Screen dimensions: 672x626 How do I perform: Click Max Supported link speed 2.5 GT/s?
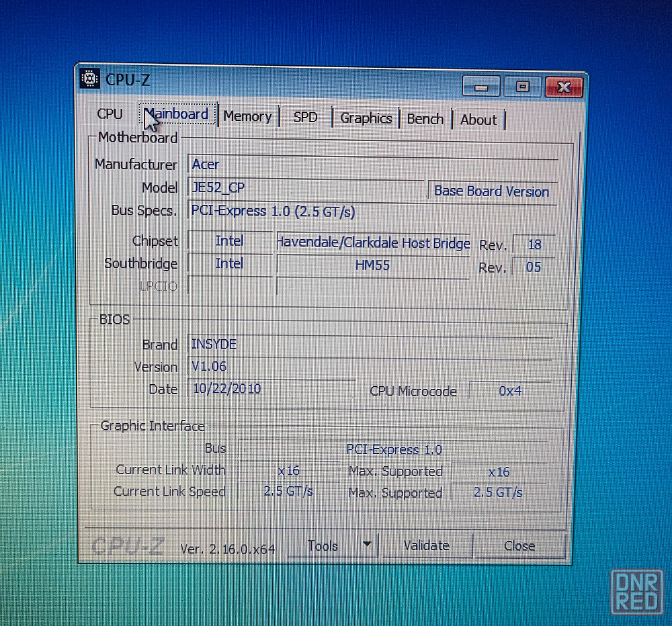(x=499, y=492)
